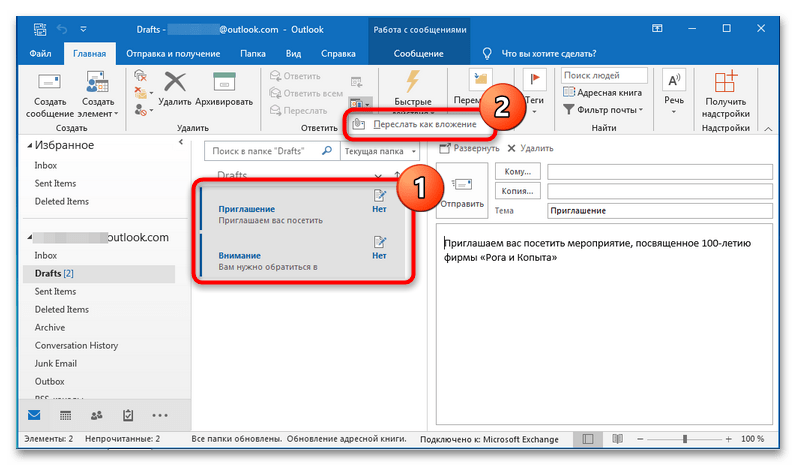
Task: Click the Создать сообщение (New Email) icon
Action: [x=50, y=82]
